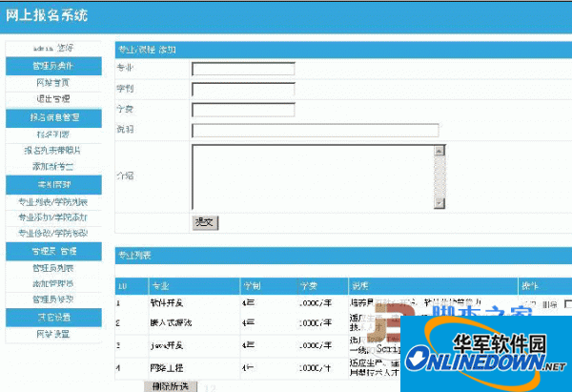Open the 报名列表 registration list
The width and height of the screenshot is (572, 392).
pos(53,134)
